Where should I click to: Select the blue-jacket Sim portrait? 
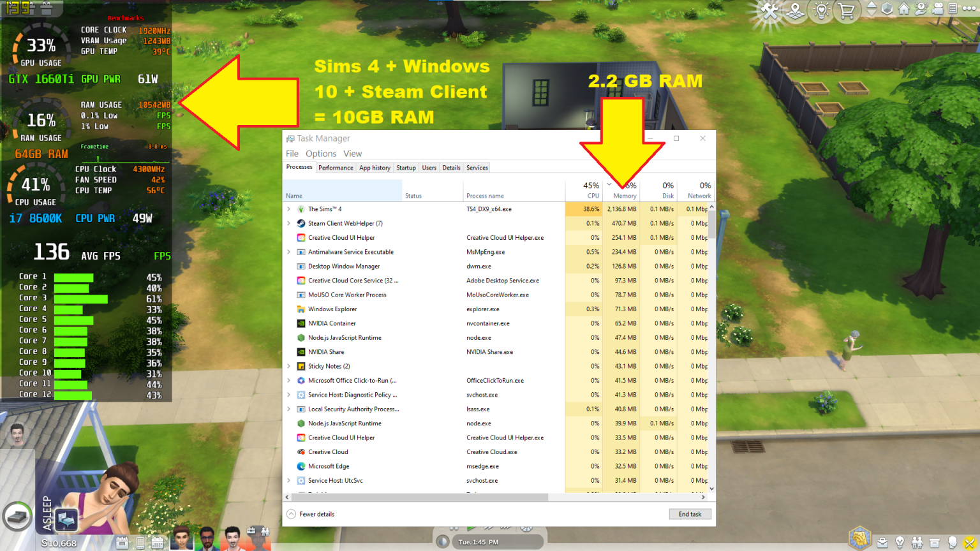coord(207,540)
